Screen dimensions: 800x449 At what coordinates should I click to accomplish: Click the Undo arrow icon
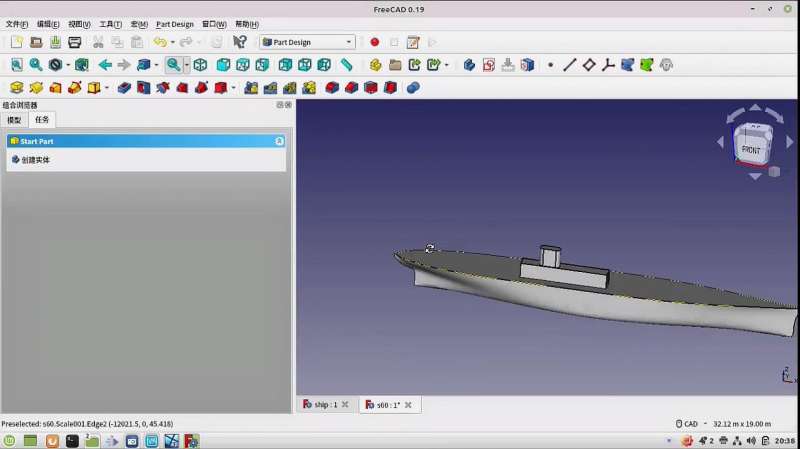[159, 42]
